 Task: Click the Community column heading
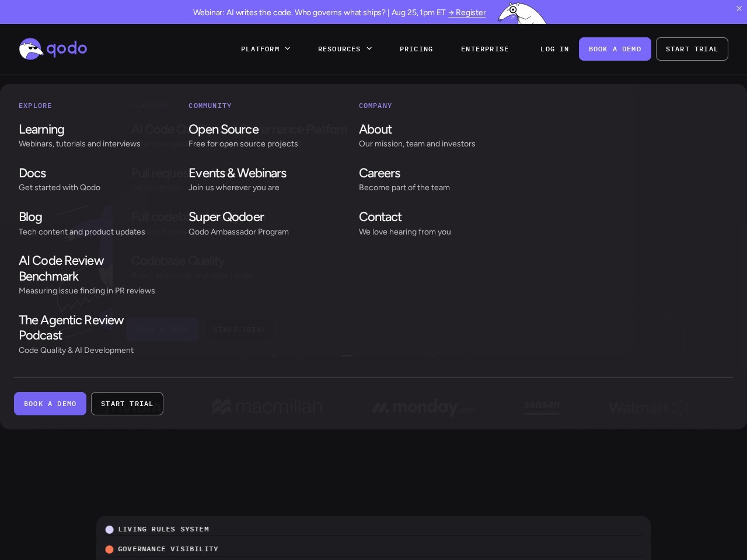tap(210, 106)
